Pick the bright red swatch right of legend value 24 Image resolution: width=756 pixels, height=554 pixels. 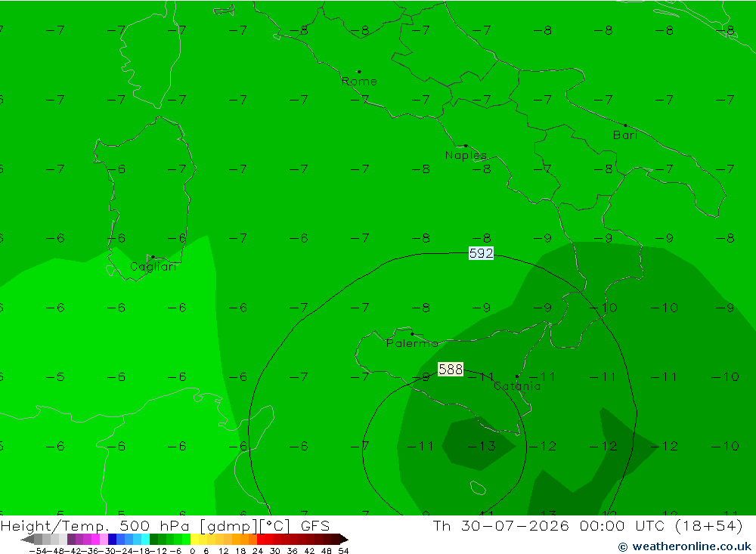(x=261, y=539)
